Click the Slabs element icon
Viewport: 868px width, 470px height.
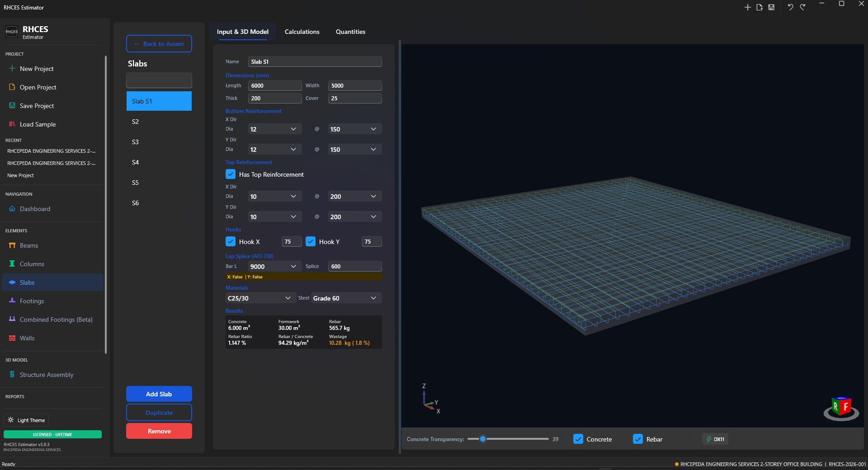[x=12, y=282]
